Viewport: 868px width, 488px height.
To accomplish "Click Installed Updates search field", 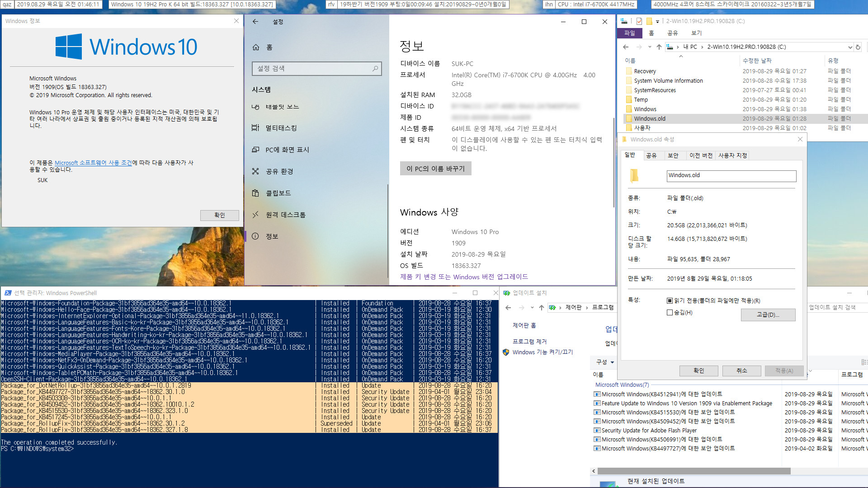I will (x=837, y=308).
